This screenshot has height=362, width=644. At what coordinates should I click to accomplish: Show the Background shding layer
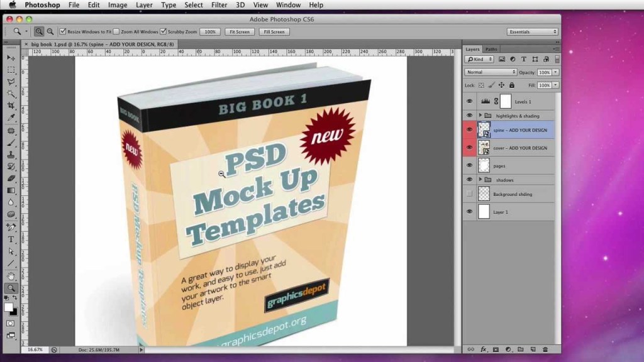469,194
